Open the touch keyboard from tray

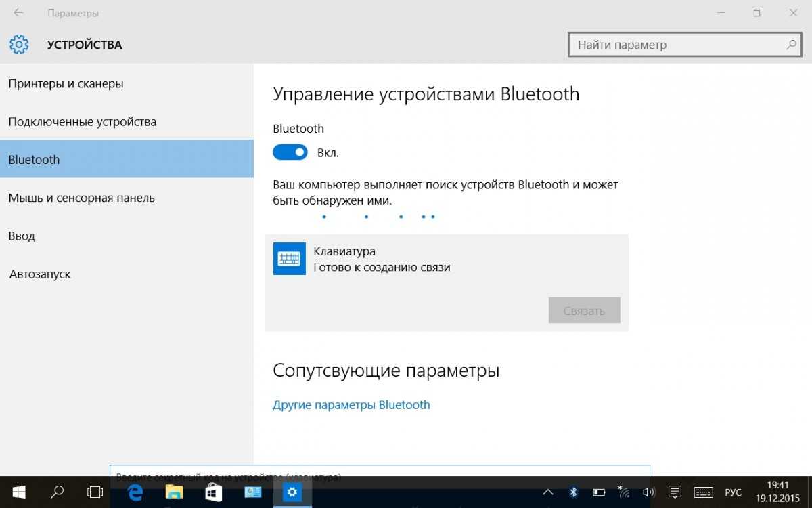click(703, 492)
